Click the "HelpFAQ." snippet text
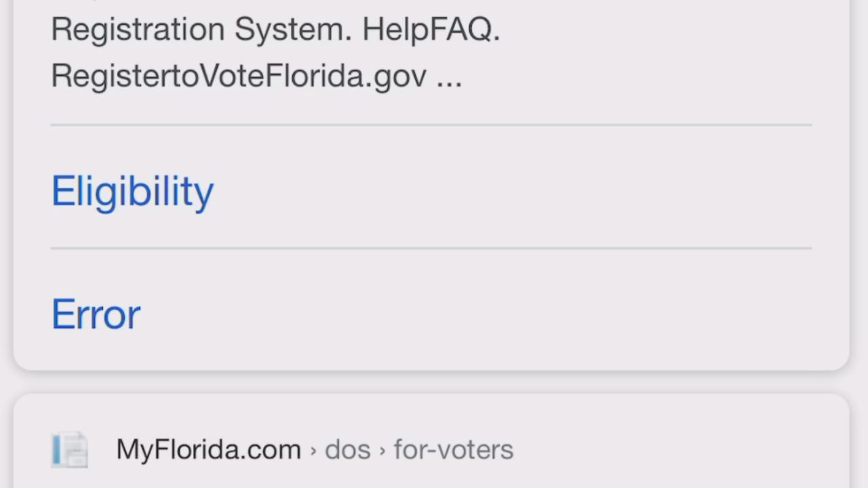 pyautogui.click(x=431, y=30)
